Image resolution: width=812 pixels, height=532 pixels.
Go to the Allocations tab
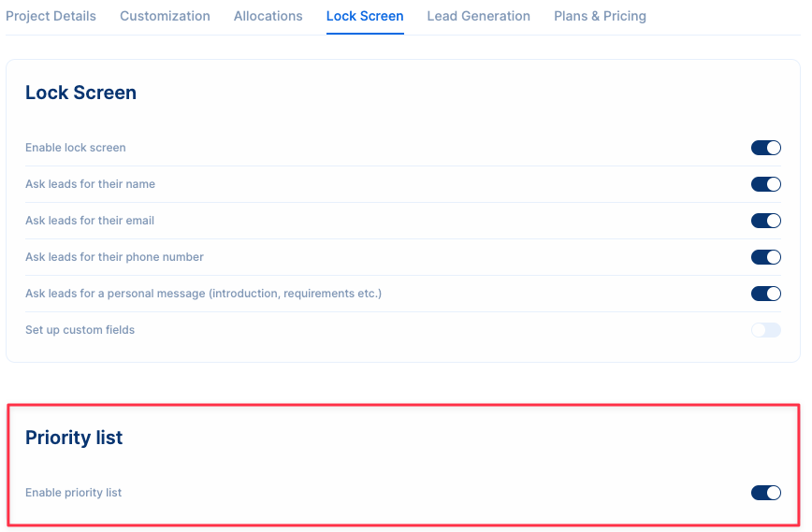[268, 16]
